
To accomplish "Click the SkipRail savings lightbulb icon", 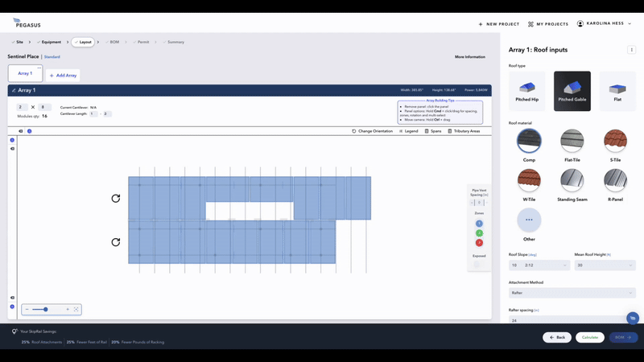I will tap(14, 331).
